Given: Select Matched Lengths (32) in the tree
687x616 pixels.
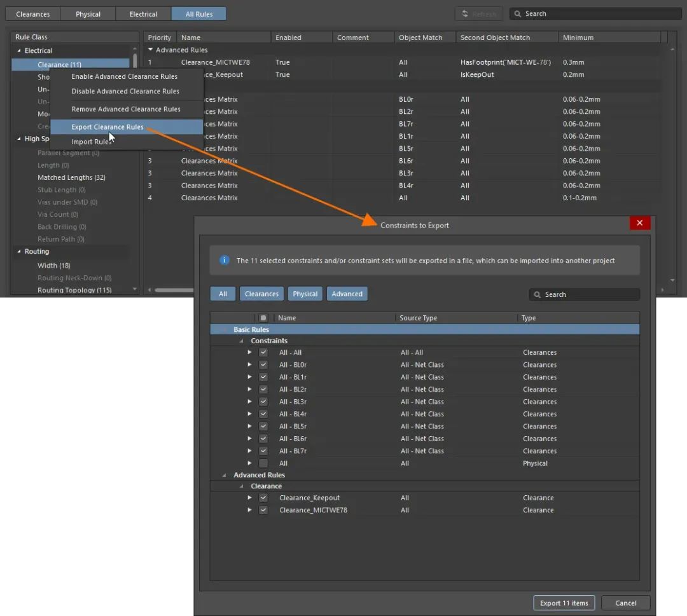Looking at the screenshot, I should (x=71, y=177).
